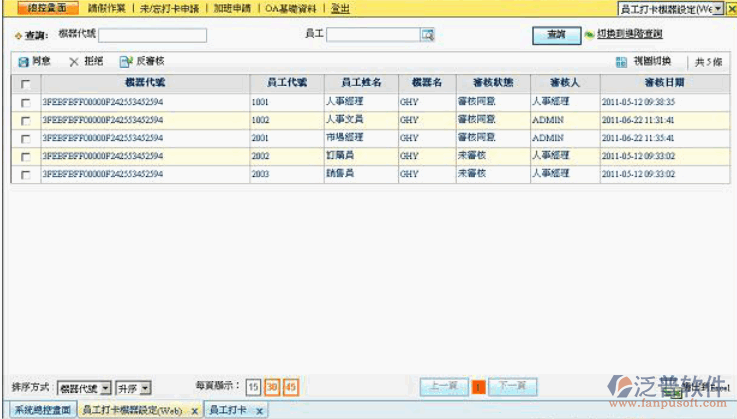Click the 機器代號 search input field
737x419 pixels.
[152, 35]
